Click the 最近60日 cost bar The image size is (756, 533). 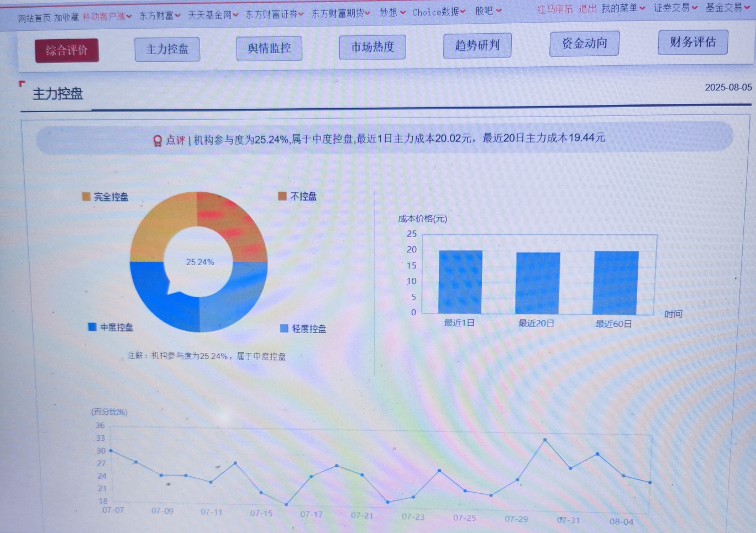click(616, 283)
